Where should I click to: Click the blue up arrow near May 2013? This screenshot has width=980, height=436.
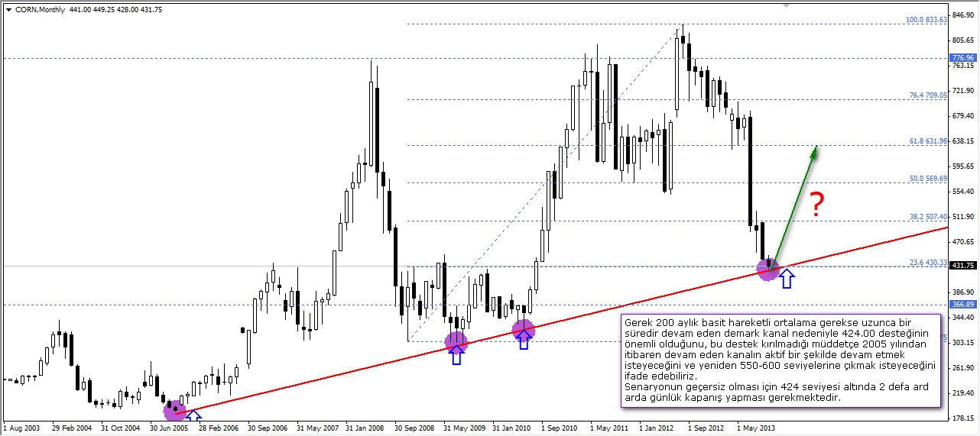[787, 277]
